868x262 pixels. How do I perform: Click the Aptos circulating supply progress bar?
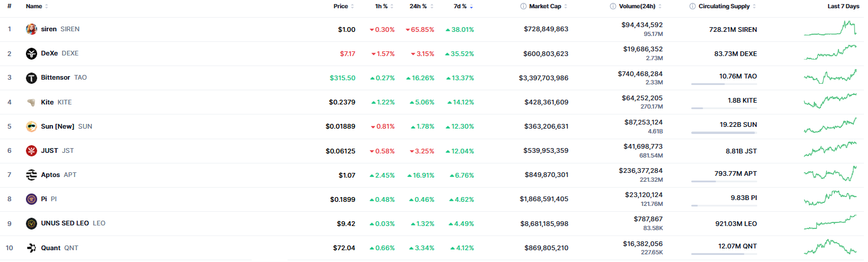[x=724, y=181]
